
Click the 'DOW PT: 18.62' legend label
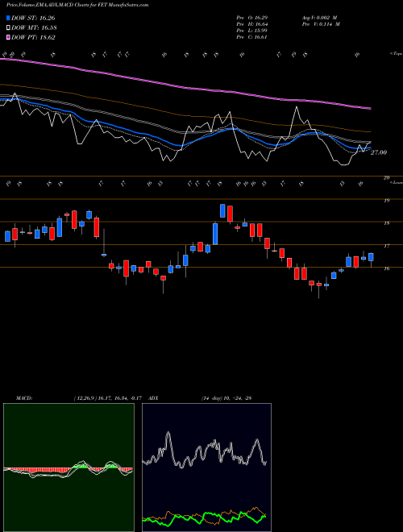pyautogui.click(x=33, y=37)
